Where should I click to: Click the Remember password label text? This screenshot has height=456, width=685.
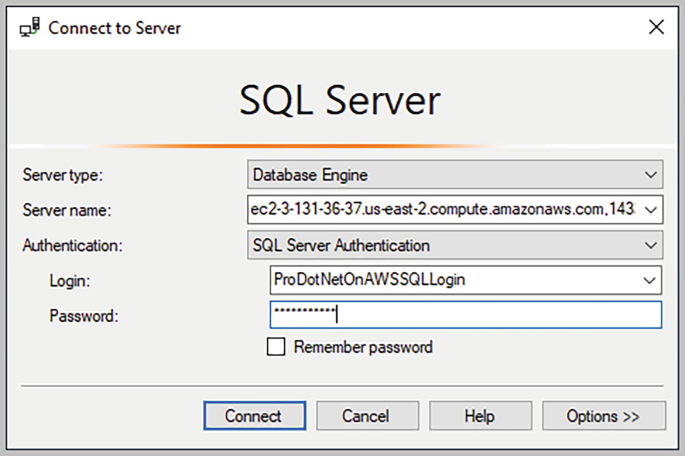363,347
